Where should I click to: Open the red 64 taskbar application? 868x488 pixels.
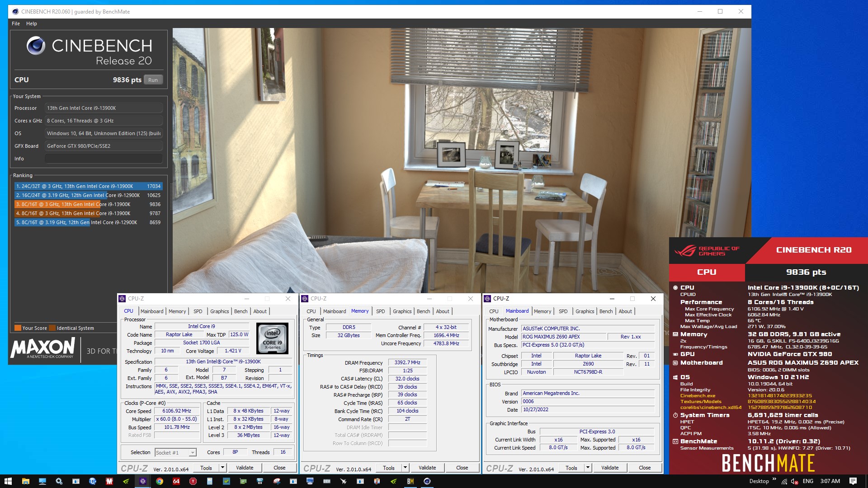coord(176,481)
